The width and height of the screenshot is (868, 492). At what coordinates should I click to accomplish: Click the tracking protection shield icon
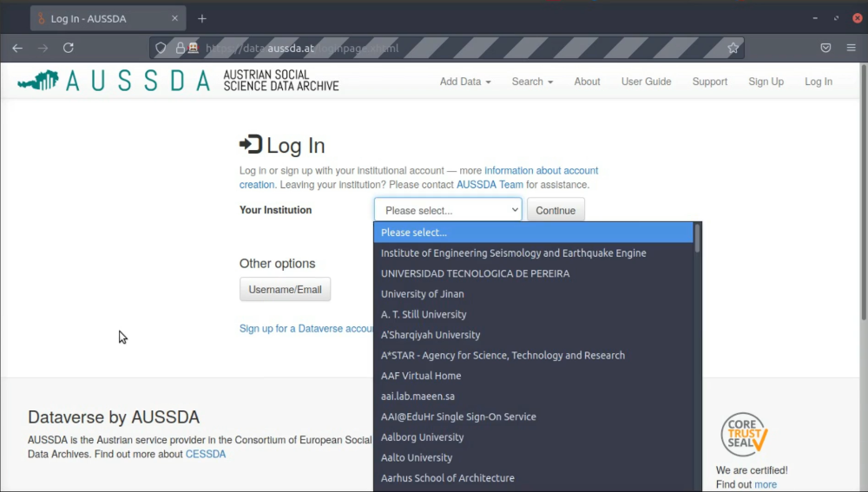click(161, 48)
